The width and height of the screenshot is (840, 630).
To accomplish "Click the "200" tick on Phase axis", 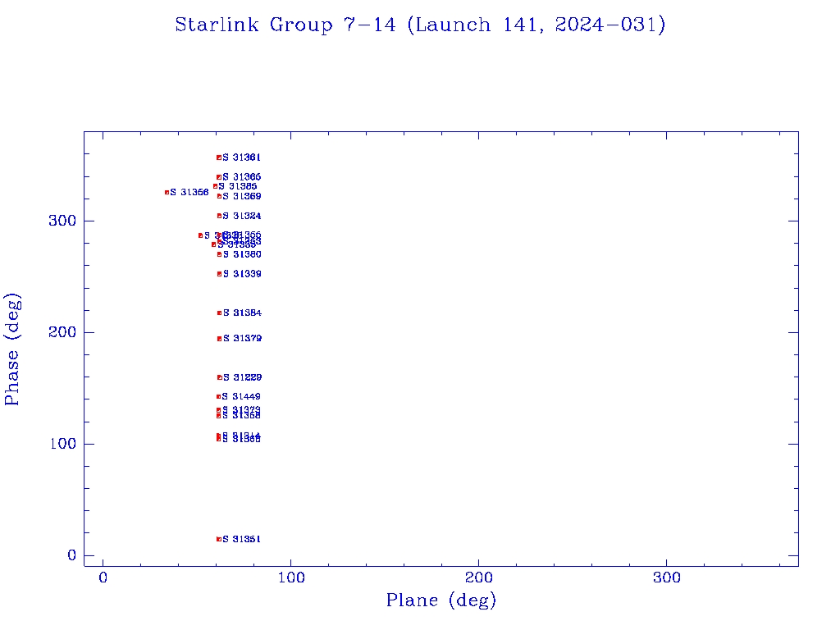I will point(62,332).
